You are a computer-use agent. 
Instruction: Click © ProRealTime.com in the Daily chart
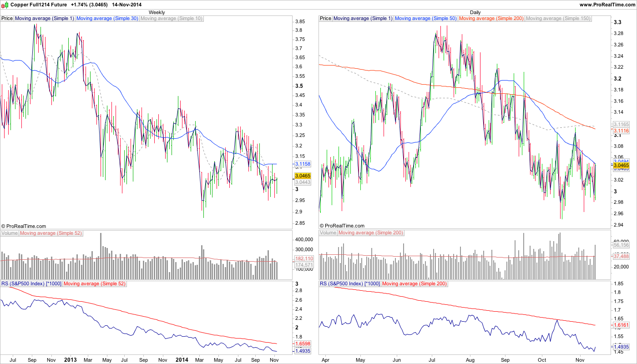342,226
